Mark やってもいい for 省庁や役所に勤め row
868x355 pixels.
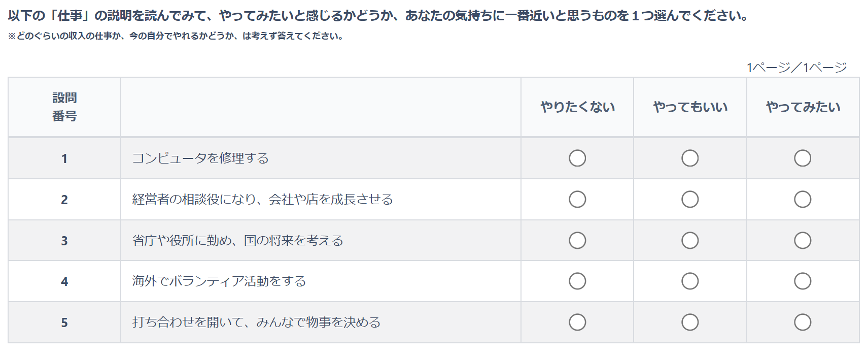tap(690, 240)
